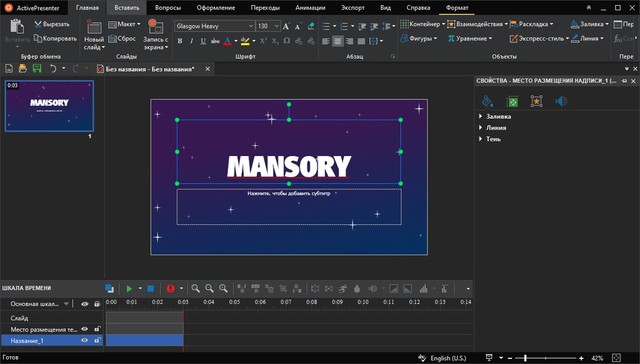The image size is (640, 364).
Task: Open the green size properties tab
Action: [x=512, y=101]
